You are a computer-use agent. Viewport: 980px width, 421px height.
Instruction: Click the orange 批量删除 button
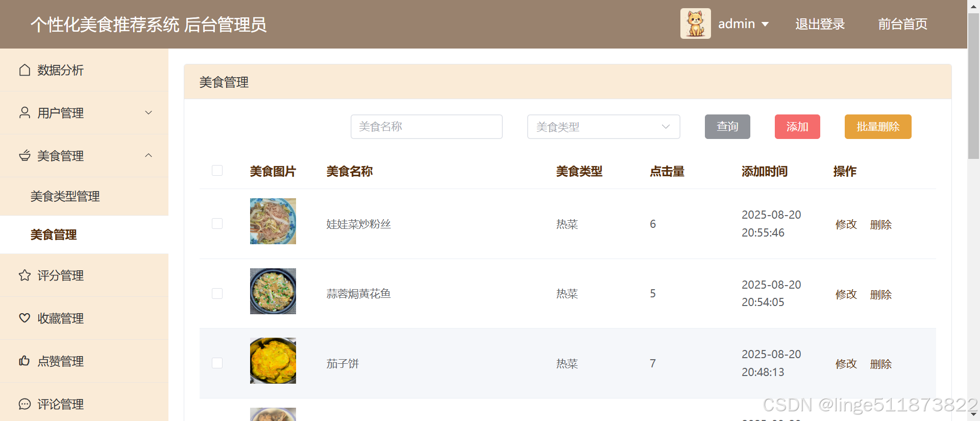pos(878,127)
